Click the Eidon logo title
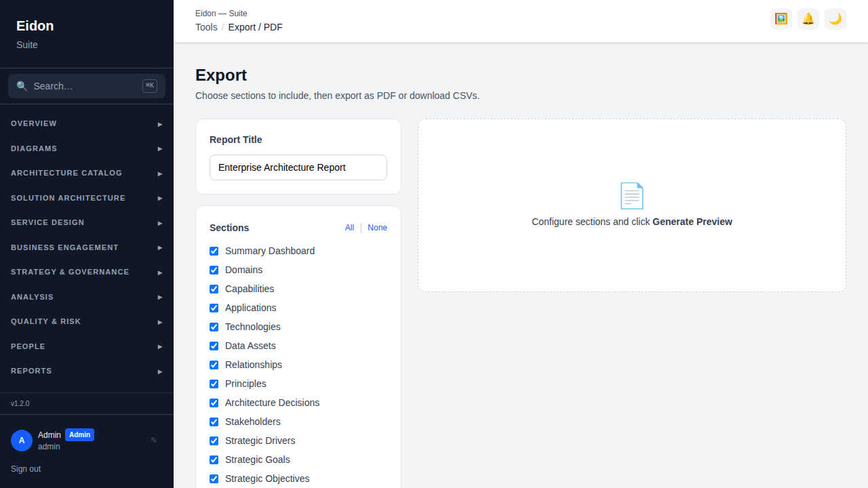Image resolution: width=868 pixels, height=488 pixels. click(35, 26)
